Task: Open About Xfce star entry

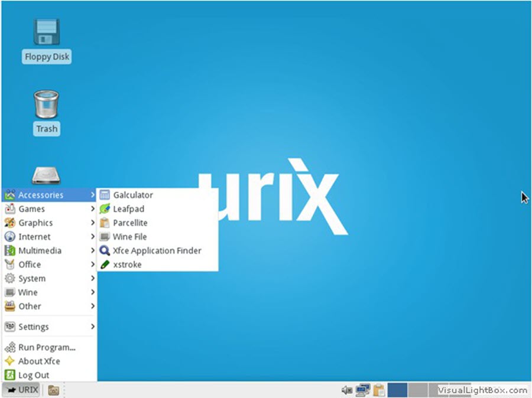Action: point(49,361)
